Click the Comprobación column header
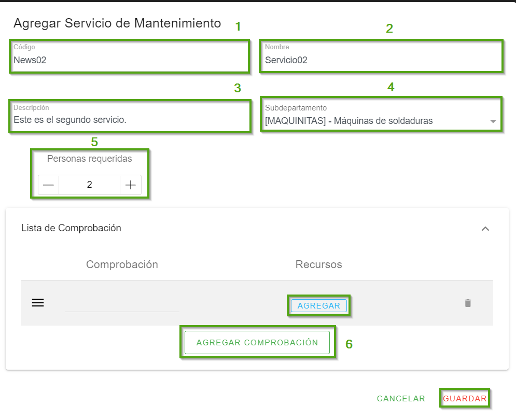The image size is (516, 420). (122, 264)
